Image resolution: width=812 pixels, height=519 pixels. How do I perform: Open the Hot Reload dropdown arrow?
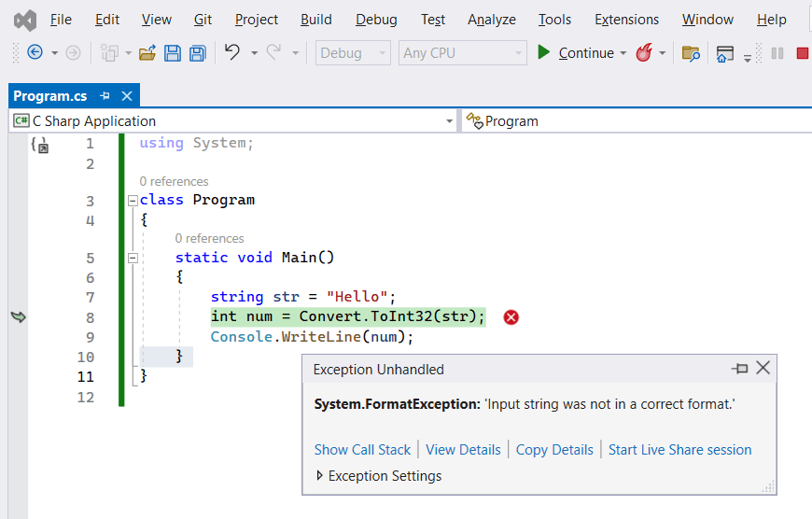coord(663,53)
